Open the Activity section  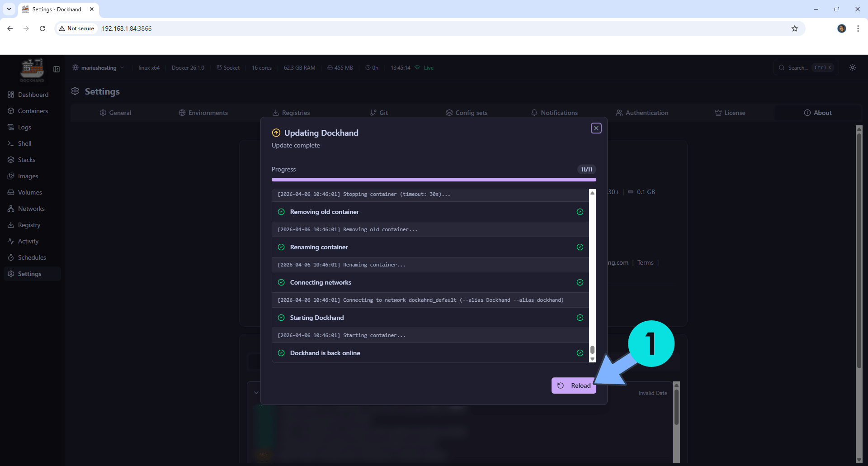[x=28, y=241]
